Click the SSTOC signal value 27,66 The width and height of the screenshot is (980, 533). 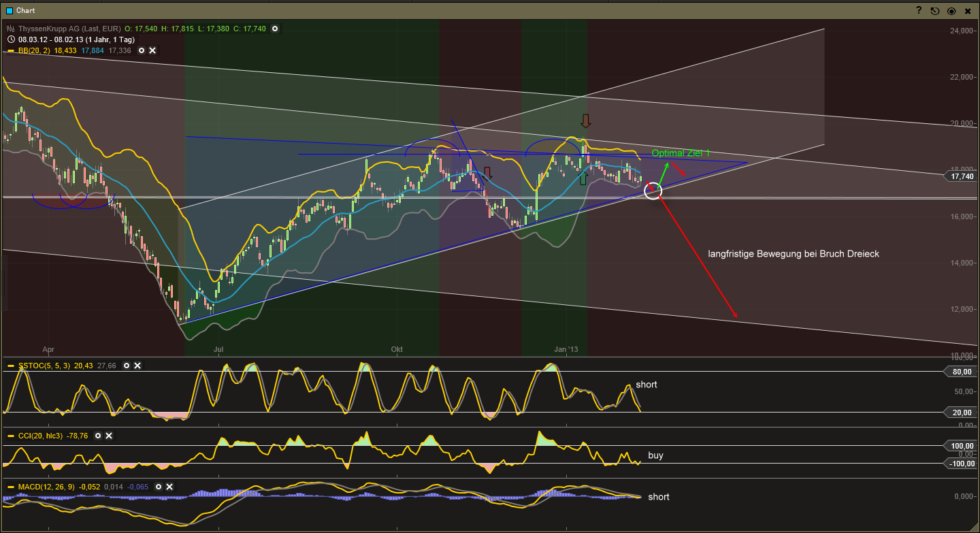click(x=108, y=366)
